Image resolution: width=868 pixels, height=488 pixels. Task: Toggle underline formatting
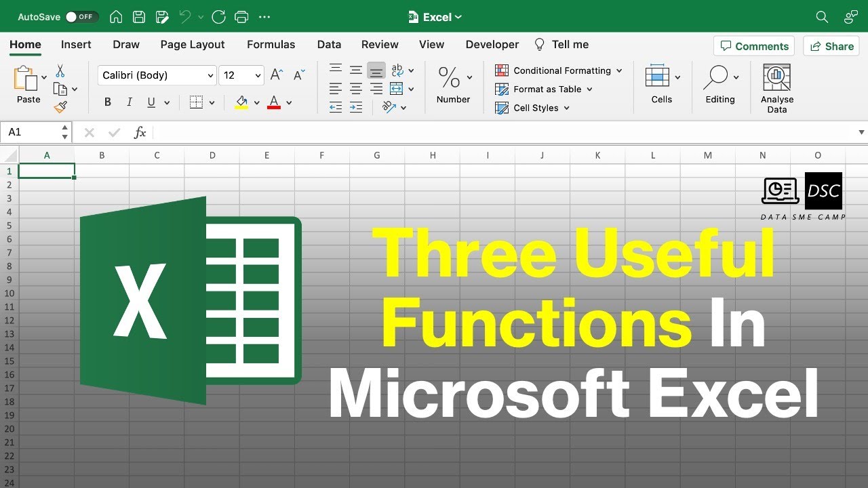click(x=151, y=102)
